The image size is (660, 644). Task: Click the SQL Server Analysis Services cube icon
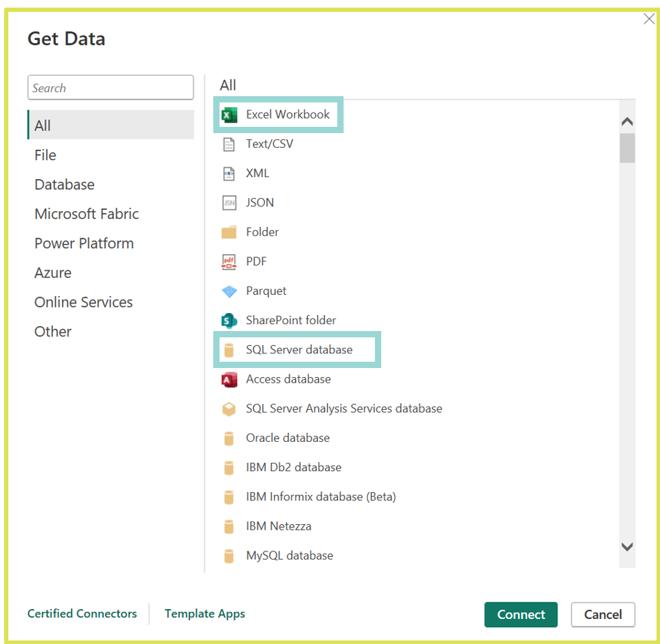point(229,408)
